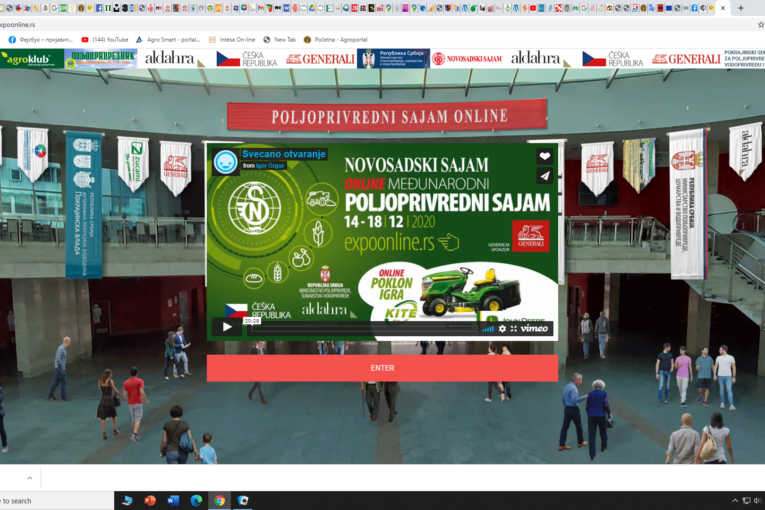Enter fullscreen mode on the video player
Screen dimensions: 765x510
(x=514, y=329)
